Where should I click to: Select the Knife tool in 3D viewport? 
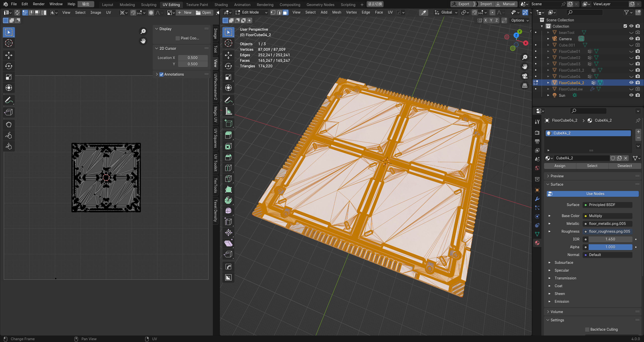(x=228, y=179)
